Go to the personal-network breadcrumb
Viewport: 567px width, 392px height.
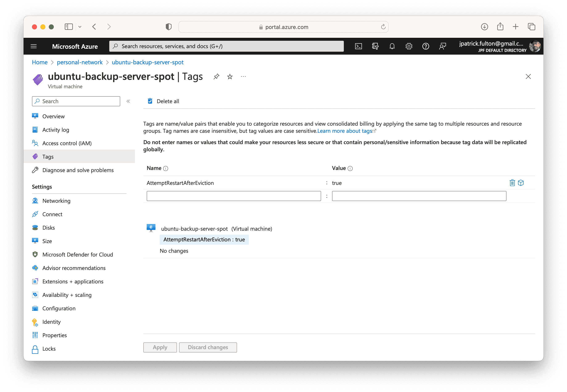[x=80, y=62]
